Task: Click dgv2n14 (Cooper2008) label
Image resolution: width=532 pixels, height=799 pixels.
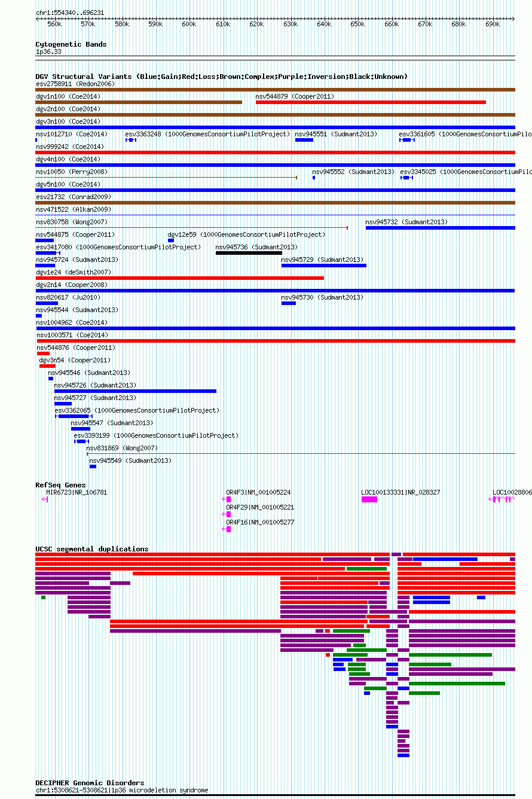Action: (x=72, y=285)
